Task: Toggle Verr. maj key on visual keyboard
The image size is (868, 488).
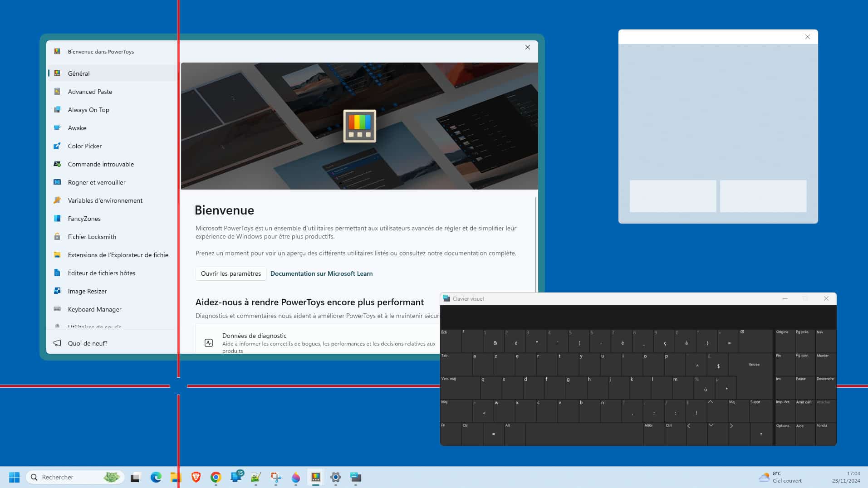Action: point(460,387)
